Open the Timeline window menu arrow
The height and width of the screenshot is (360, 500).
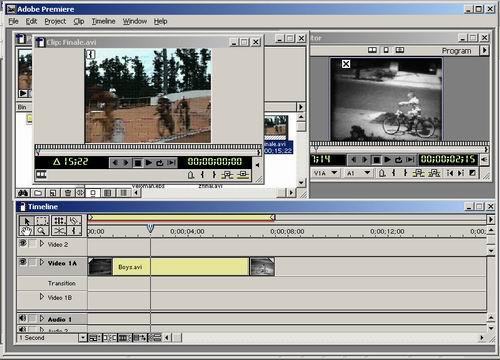490,219
